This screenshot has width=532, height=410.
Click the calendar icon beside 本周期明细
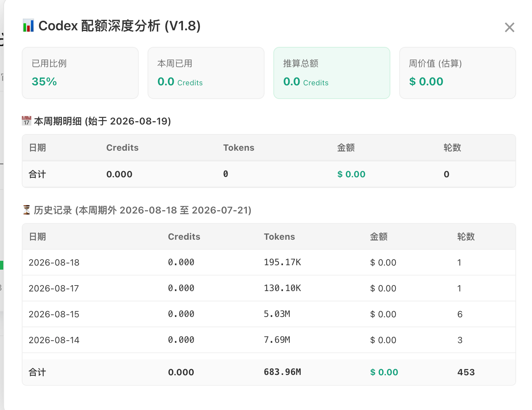(27, 121)
